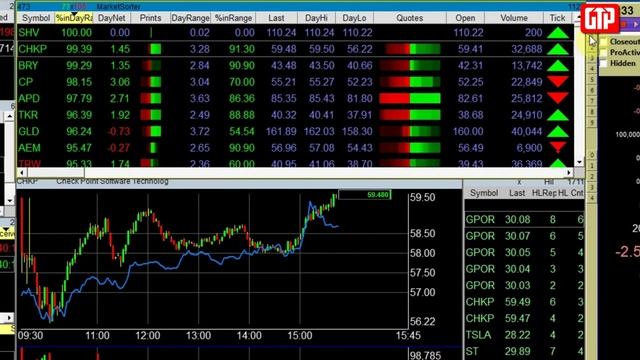The image size is (640, 360).
Task: Check the Hidden checkbox
Action: (x=604, y=63)
